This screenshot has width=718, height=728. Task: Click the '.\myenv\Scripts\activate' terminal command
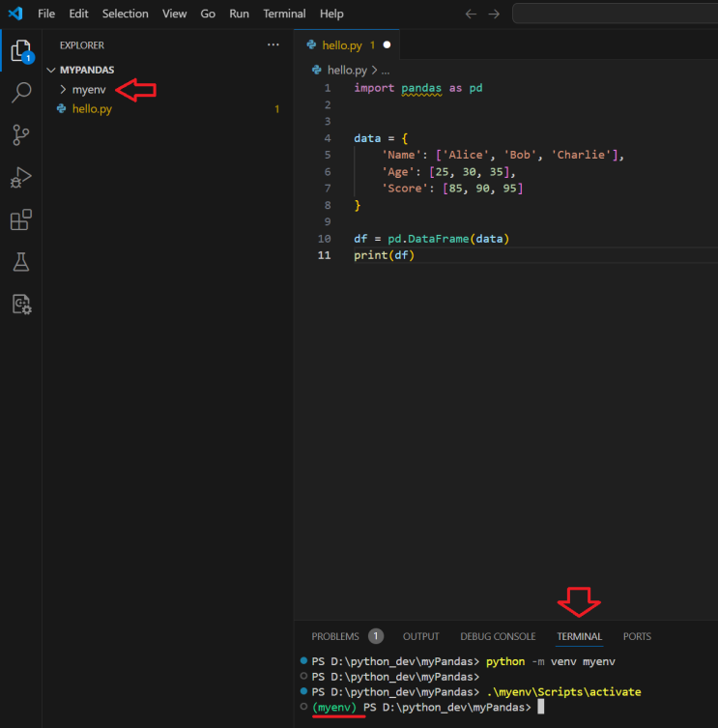563,692
